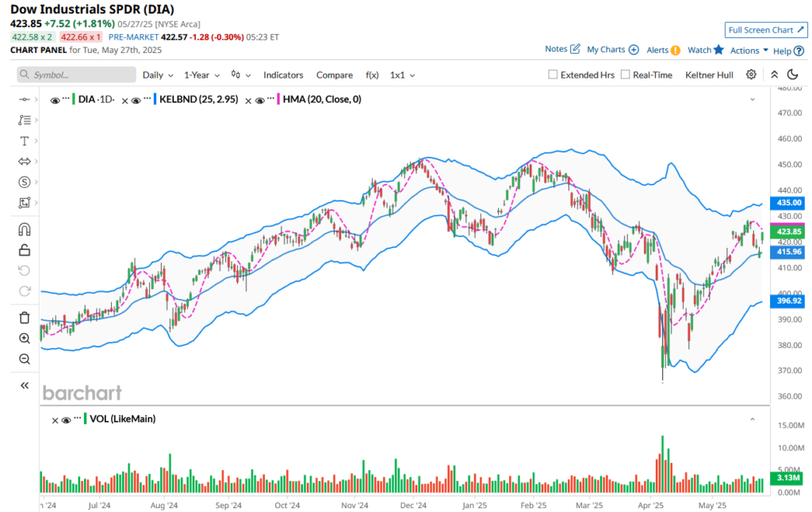The width and height of the screenshot is (812, 512).
Task: Open the My Charts link
Action: pos(612,49)
